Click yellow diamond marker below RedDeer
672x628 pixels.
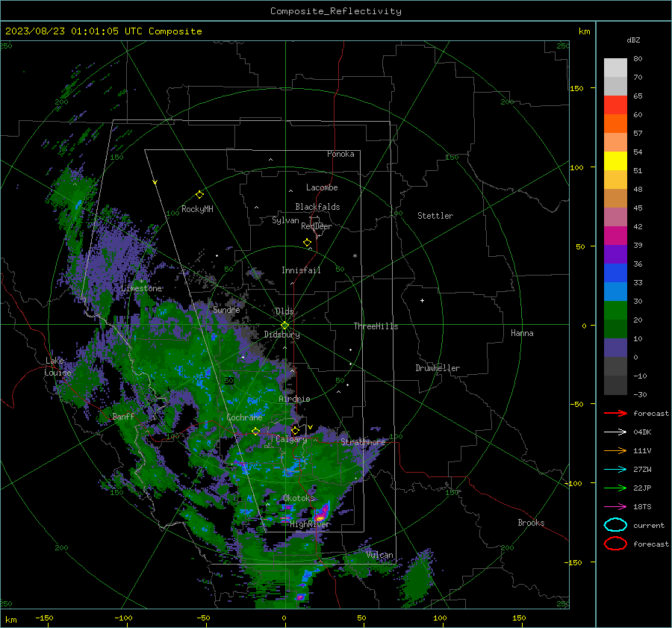(x=307, y=243)
